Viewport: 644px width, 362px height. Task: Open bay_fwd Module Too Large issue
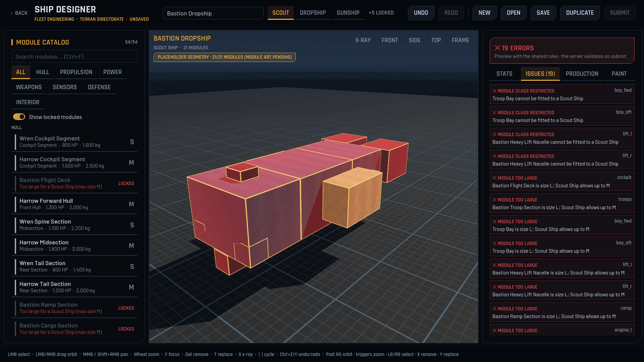click(562, 225)
